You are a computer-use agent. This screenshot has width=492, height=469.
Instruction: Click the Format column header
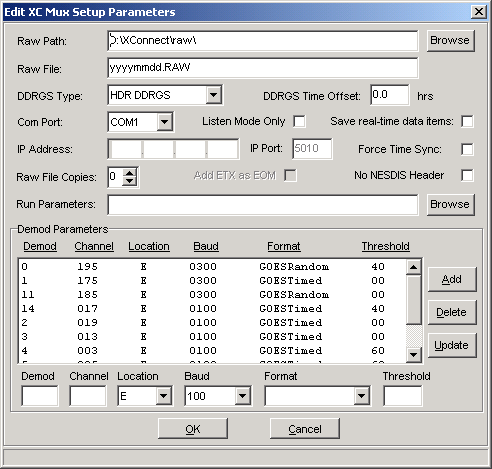tap(284, 246)
